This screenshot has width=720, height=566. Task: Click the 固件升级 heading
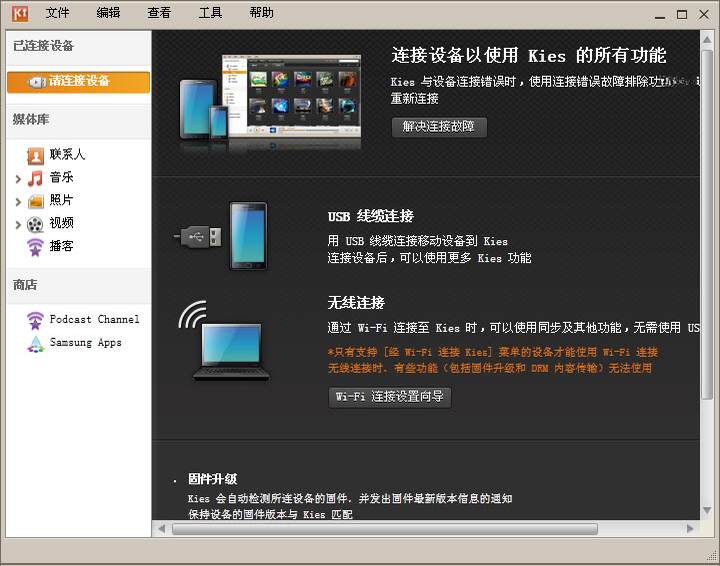pyautogui.click(x=213, y=479)
